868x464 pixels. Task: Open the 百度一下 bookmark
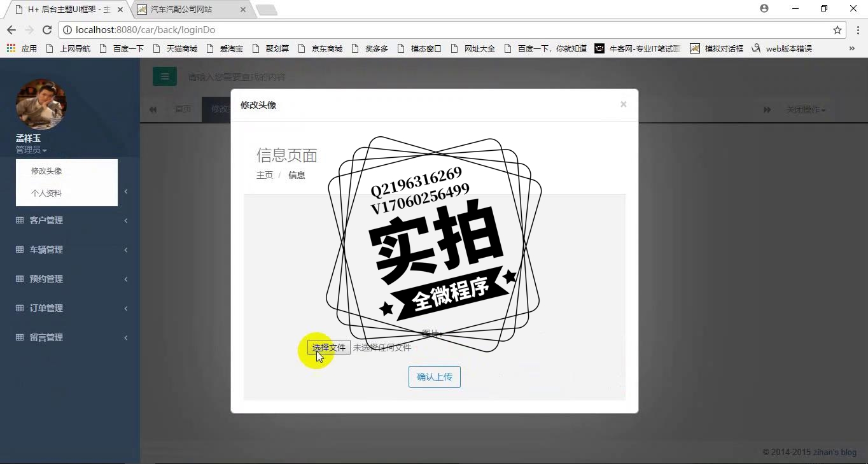pyautogui.click(x=122, y=48)
